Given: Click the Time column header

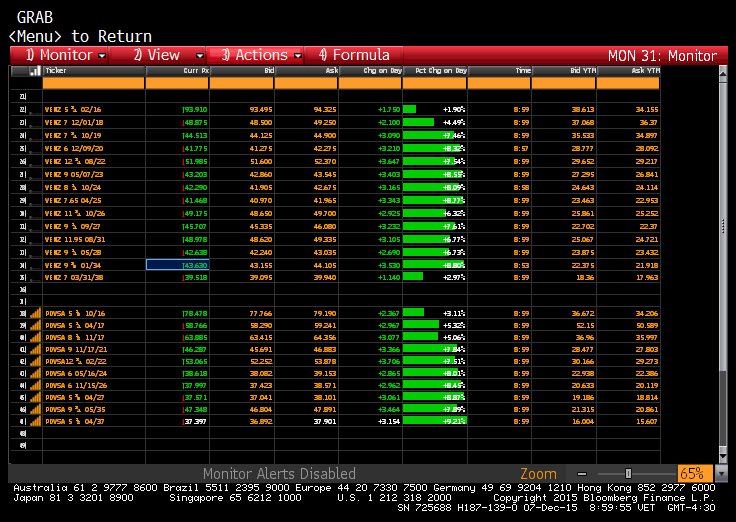Looking at the screenshot, I should click(x=499, y=71).
